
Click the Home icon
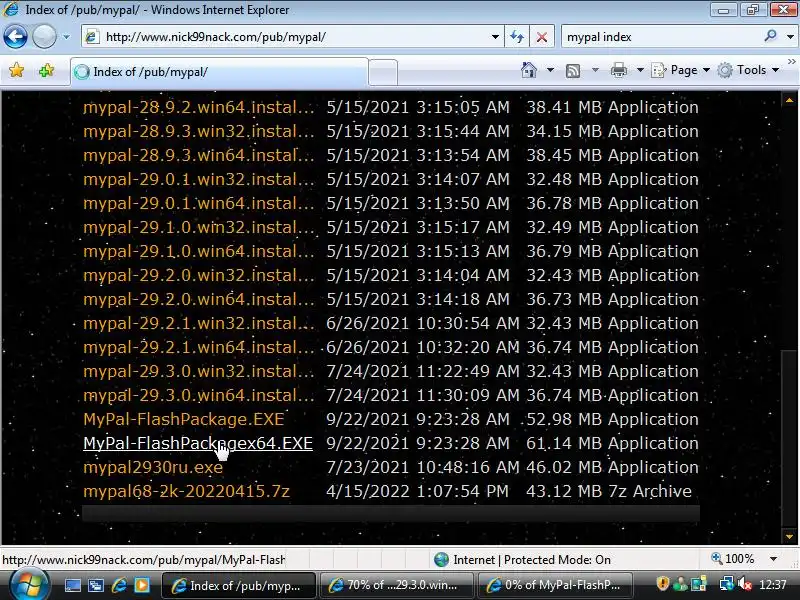(529, 70)
